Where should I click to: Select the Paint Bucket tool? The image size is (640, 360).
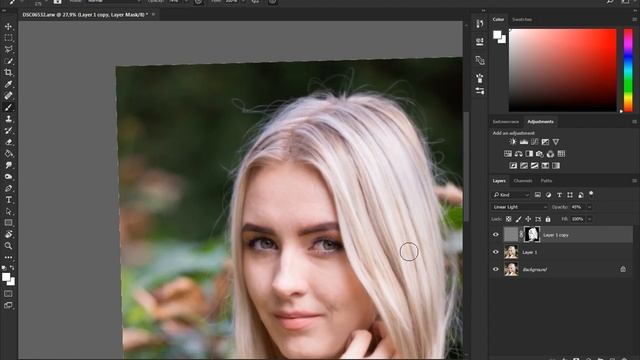coord(8,153)
